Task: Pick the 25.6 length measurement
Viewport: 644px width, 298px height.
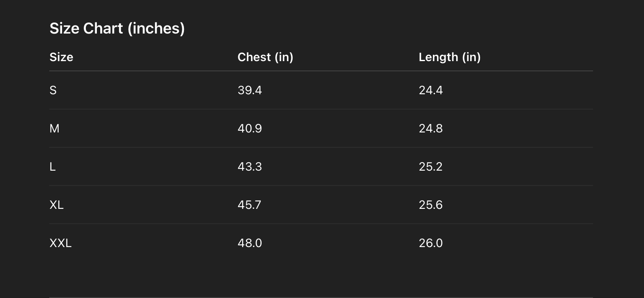Action: click(x=431, y=205)
